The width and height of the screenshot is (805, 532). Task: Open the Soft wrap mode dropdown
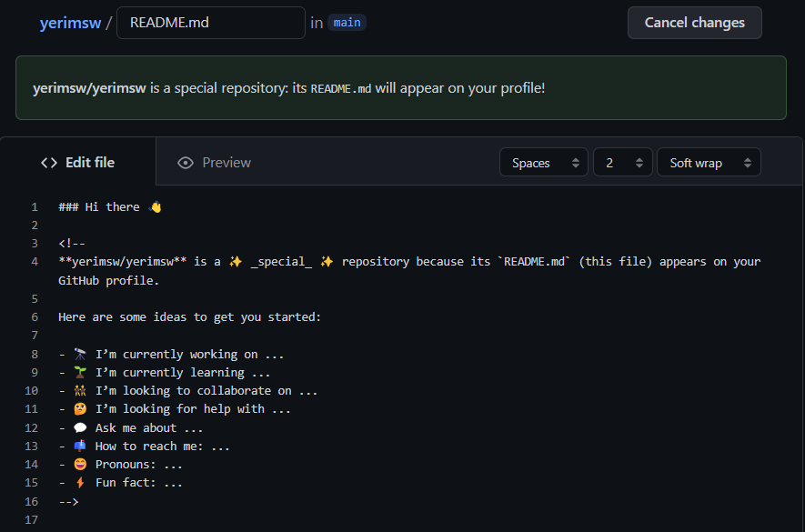coord(709,163)
